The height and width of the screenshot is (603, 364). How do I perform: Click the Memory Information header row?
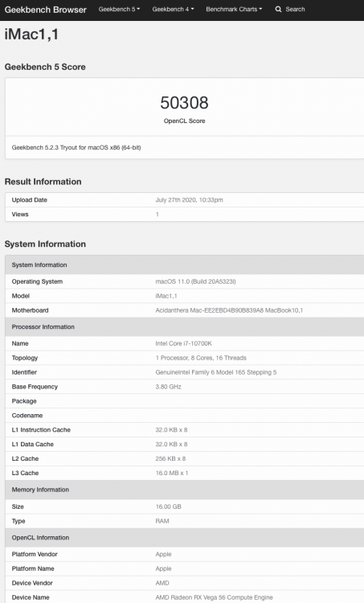185,490
